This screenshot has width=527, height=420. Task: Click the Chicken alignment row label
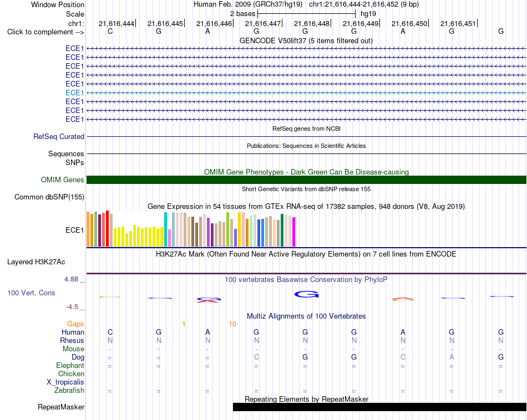(x=71, y=374)
